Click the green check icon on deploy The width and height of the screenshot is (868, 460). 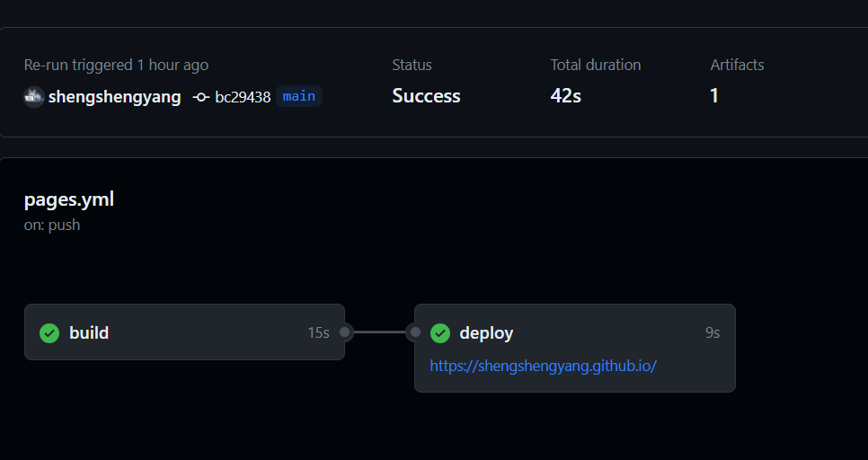point(440,333)
